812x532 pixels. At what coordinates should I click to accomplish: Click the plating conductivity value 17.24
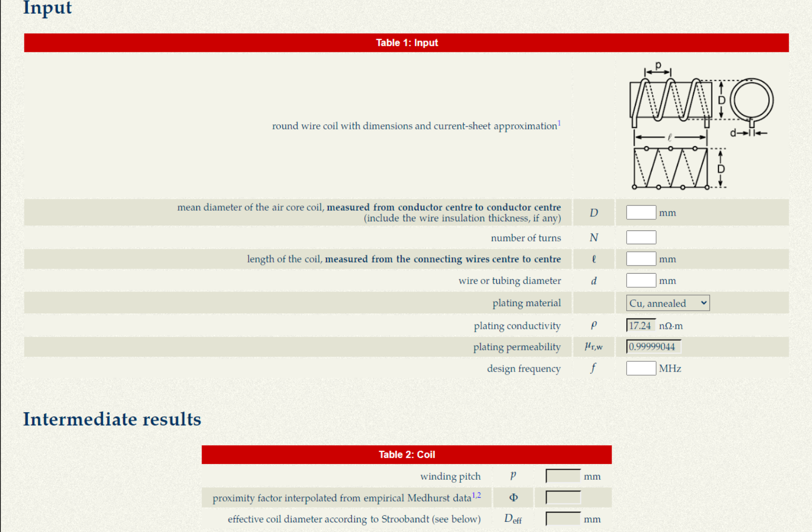pos(640,326)
